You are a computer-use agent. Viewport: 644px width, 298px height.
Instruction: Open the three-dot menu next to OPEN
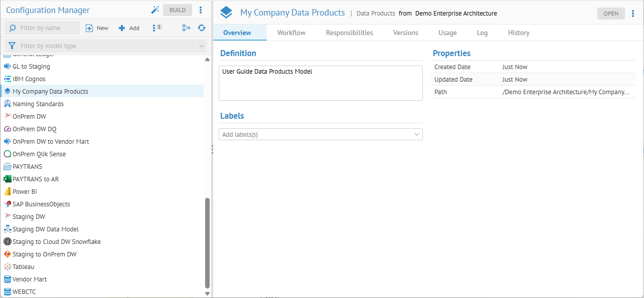tap(633, 14)
